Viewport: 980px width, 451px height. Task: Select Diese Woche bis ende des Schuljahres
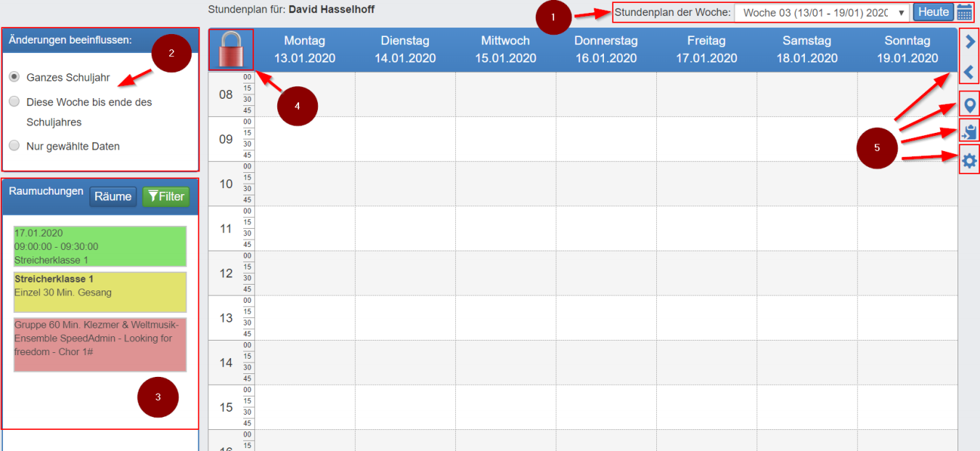pos(15,102)
